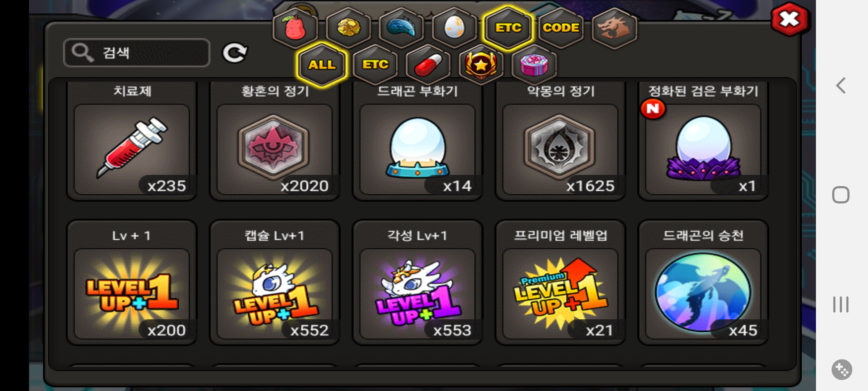This screenshot has width=868, height=391.
Task: Tap the Android back chevron
Action: pos(841,86)
